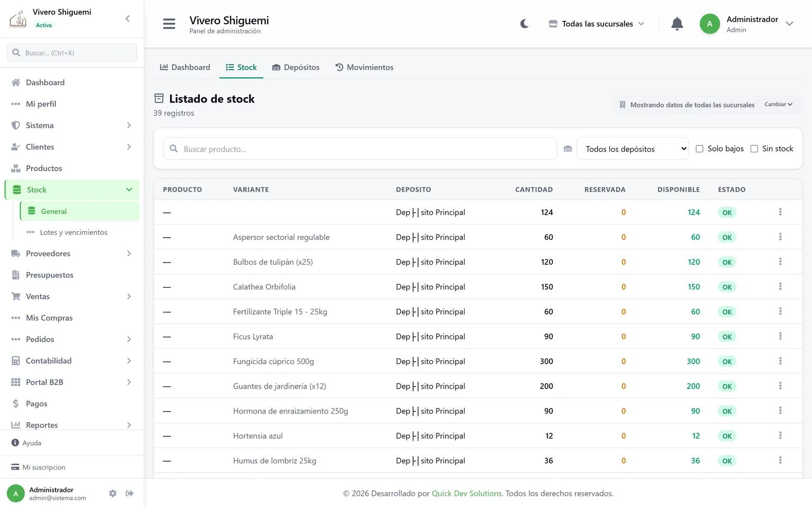812x508 pixels.
Task: Collapse the Stock sidebar section
Action: pyautogui.click(x=72, y=189)
